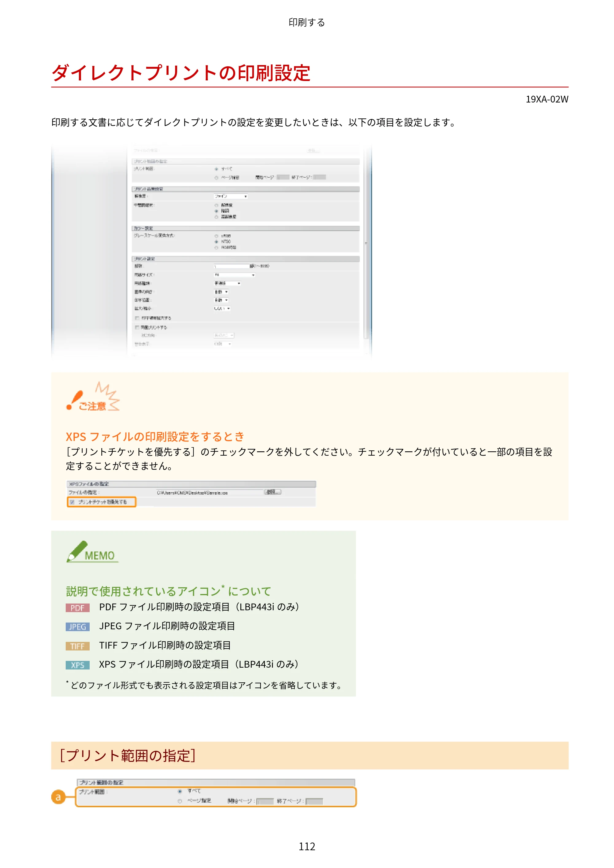
Task: Select ページ指定 radio in the print-range figure
Action: click(180, 801)
